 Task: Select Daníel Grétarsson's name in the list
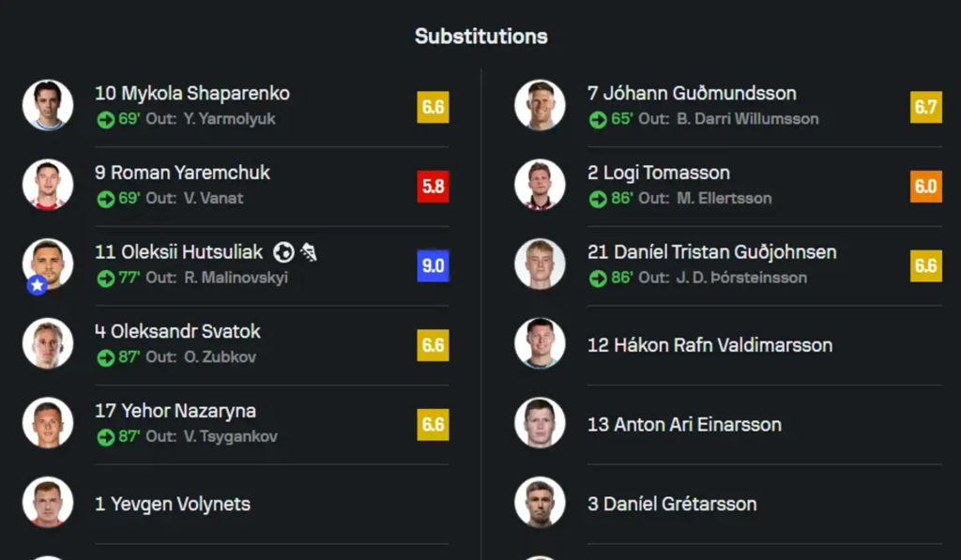pos(672,504)
